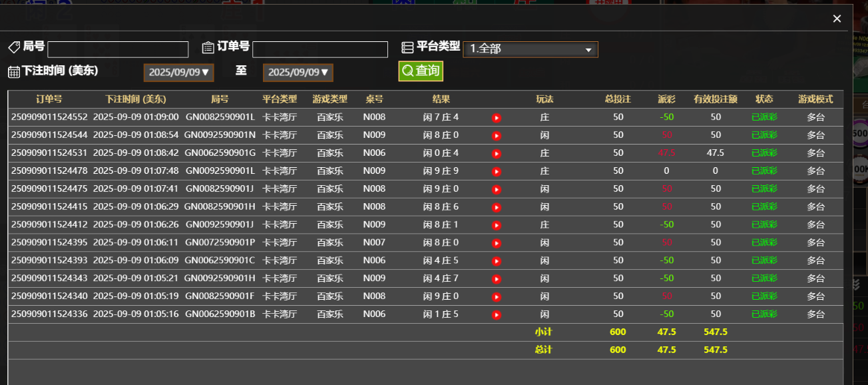This screenshot has height=385, width=868.
Task: Click inside the 订单号 input field
Action: coord(320,49)
